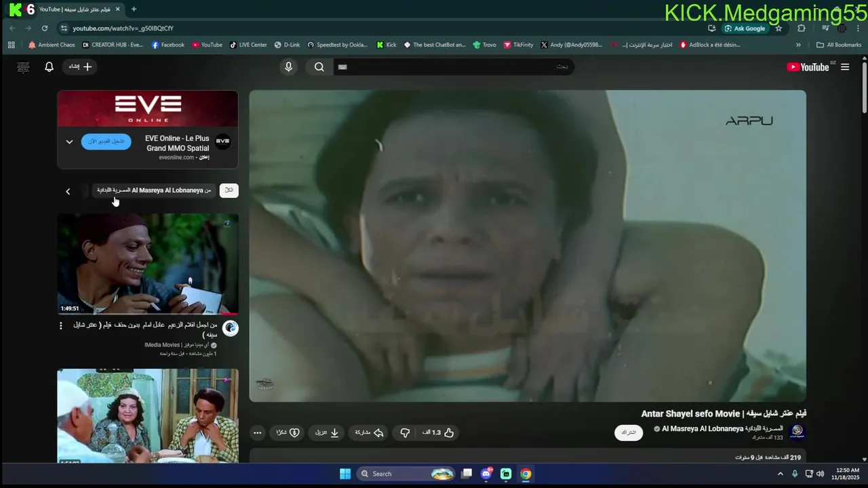
Task: Open site information icon in address bar
Action: pos(64,28)
